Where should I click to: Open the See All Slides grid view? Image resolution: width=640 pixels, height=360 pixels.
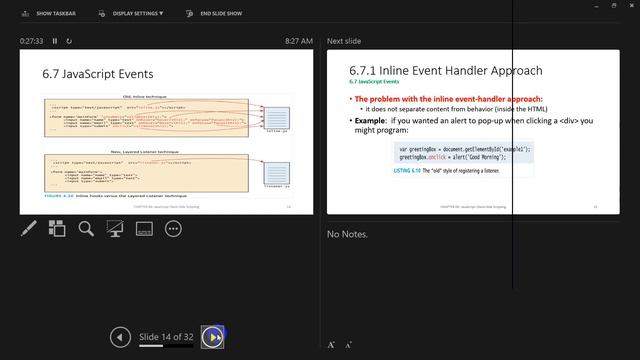coord(57,229)
